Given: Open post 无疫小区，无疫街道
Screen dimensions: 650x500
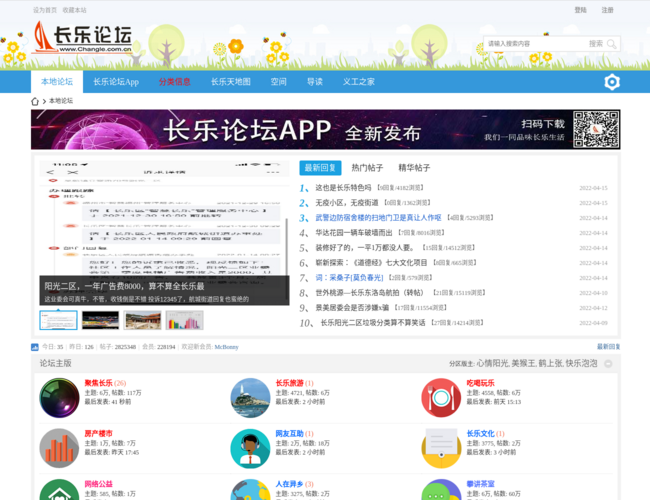Looking at the screenshot, I should coord(347,203).
